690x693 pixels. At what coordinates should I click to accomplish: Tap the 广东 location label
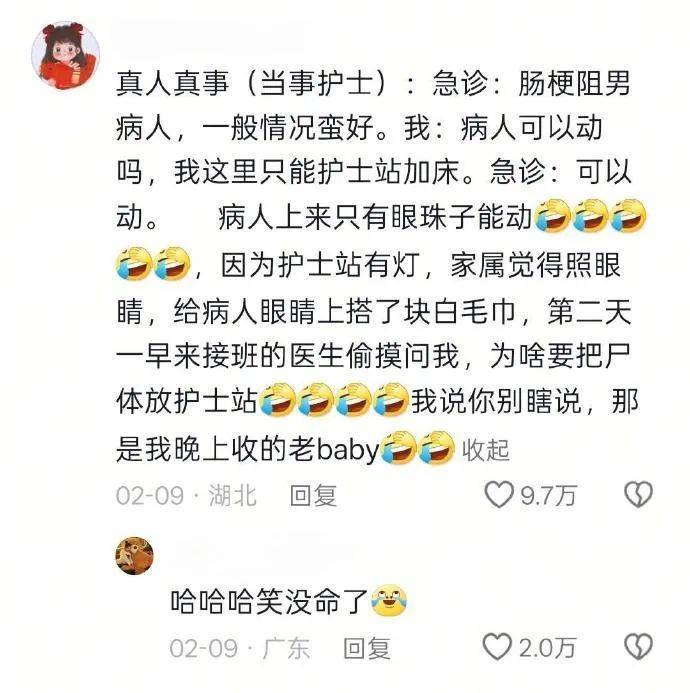click(286, 648)
